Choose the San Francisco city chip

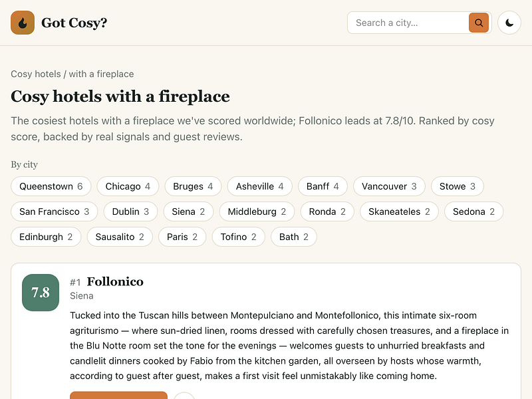[x=55, y=211]
